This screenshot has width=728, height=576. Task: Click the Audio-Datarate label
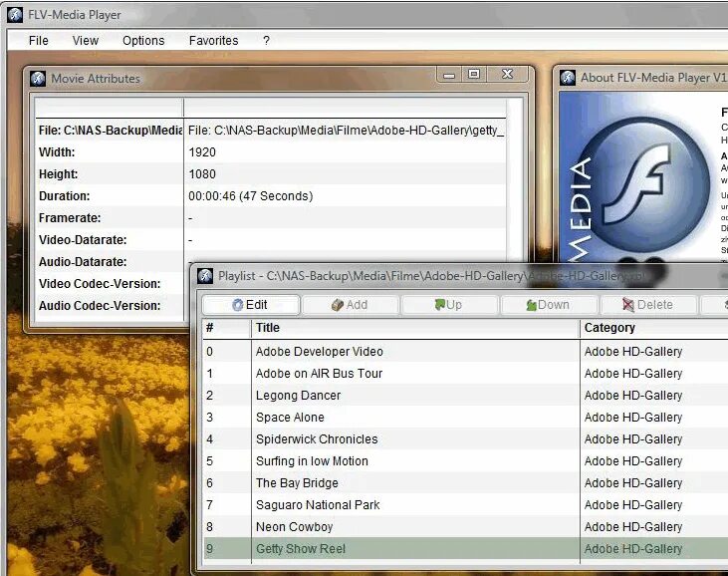83,261
